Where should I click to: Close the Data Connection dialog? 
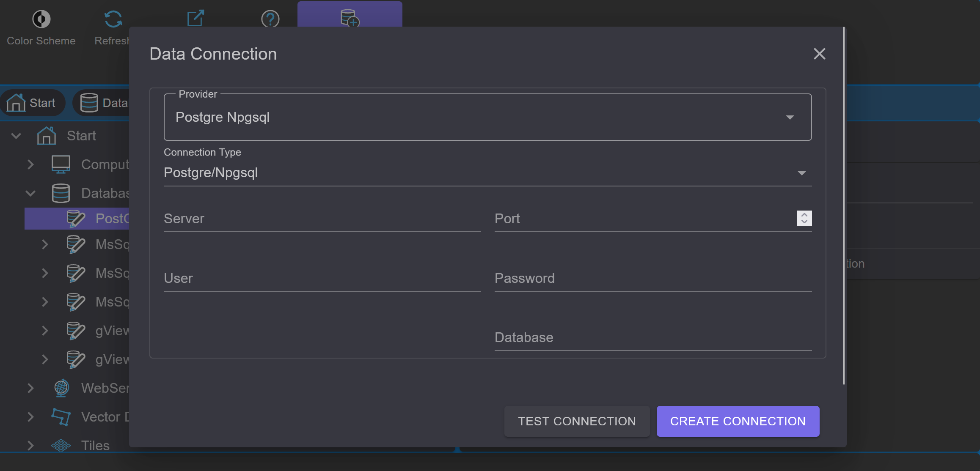819,54
